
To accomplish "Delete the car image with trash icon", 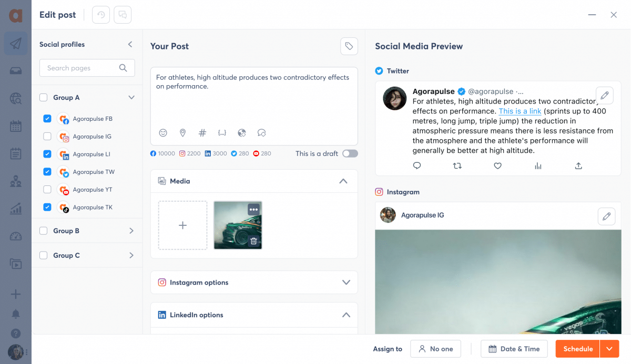I will pos(253,241).
